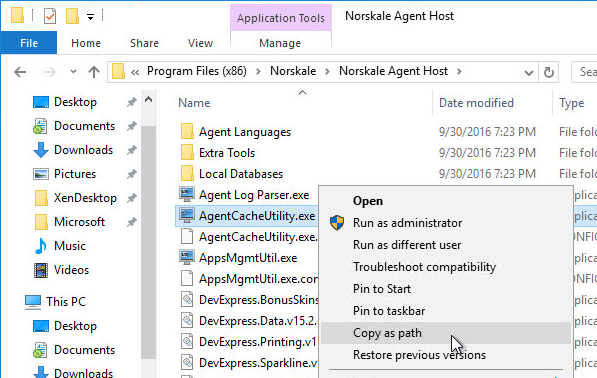Click the navigation pane scrollbar up arrow
The height and width of the screenshot is (378, 597).
click(x=148, y=100)
